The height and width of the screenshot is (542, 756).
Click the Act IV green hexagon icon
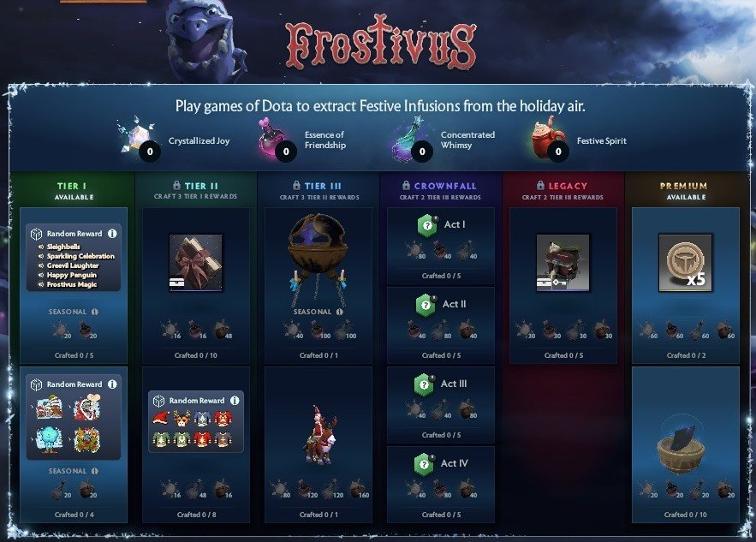(425, 464)
